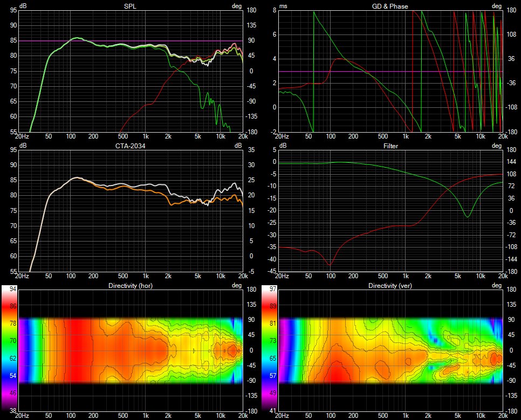Click the deg unit label on Filter chart
521x420 pixels.
click(496, 146)
